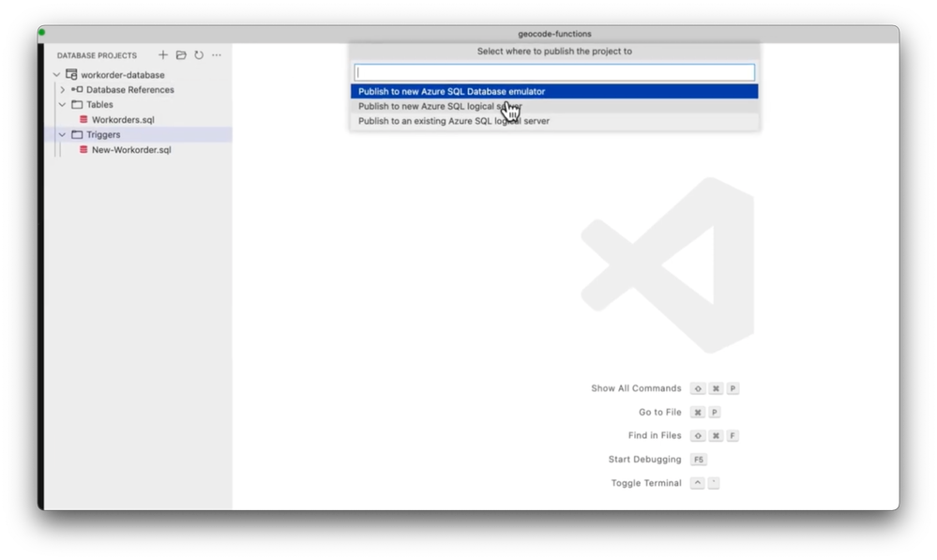Select Publish to new Azure SQL logical server
The image size is (937, 560).
[x=554, y=106]
